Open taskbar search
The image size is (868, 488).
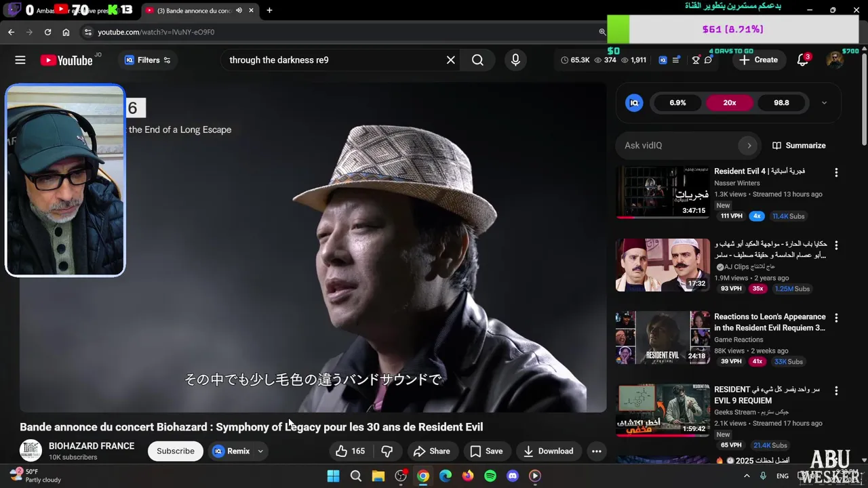(x=356, y=476)
